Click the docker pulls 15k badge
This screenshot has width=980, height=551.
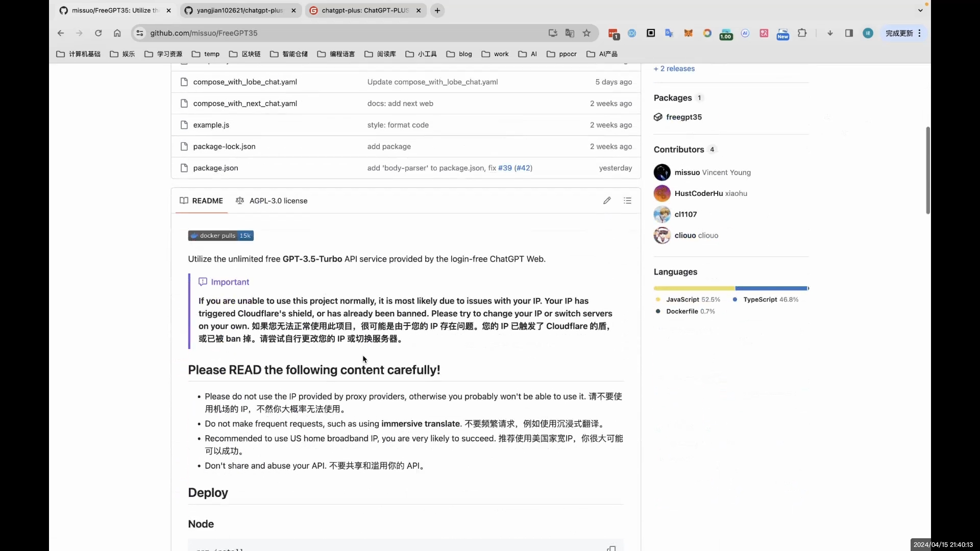[x=220, y=236]
